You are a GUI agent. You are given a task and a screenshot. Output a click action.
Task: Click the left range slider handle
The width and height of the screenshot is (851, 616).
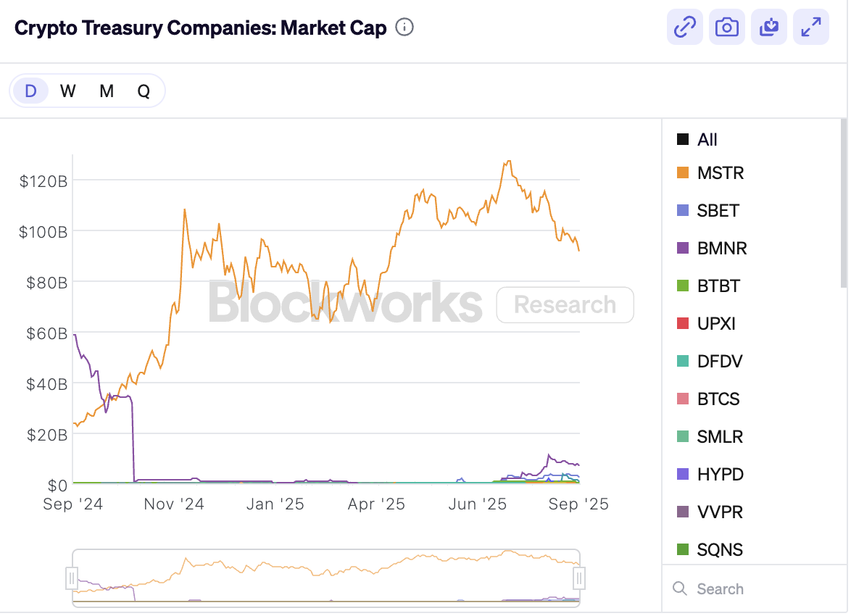[x=72, y=578]
